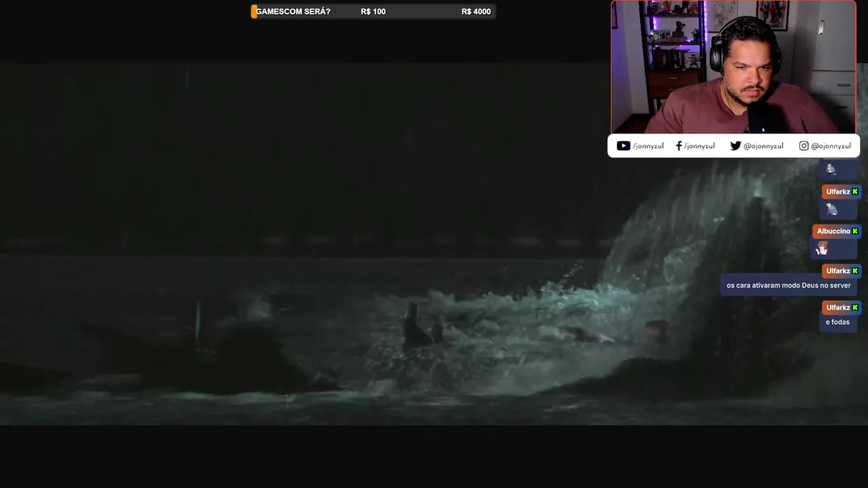Click the Kick badge beside Albuccino
This screenshot has width=868, height=488.
(x=855, y=231)
